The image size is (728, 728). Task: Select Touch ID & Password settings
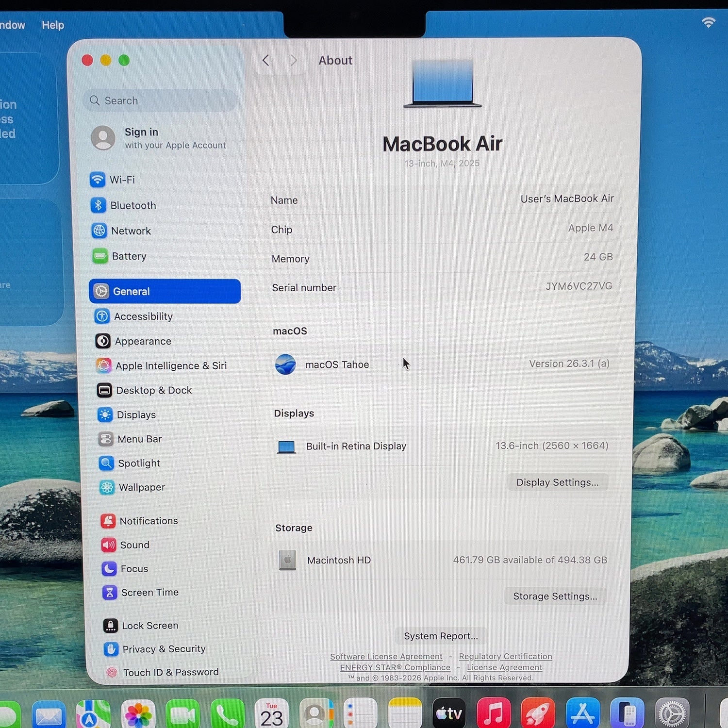[162, 672]
